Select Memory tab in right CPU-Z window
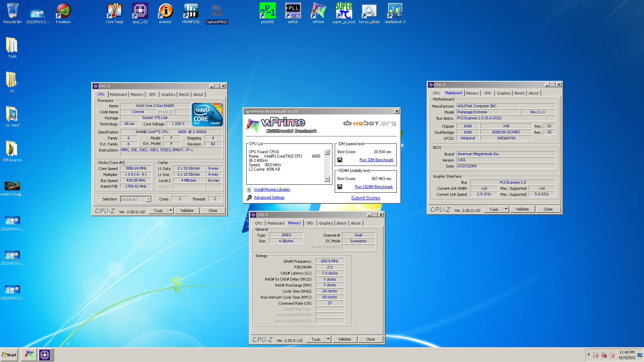The height and width of the screenshot is (362, 644). (472, 93)
